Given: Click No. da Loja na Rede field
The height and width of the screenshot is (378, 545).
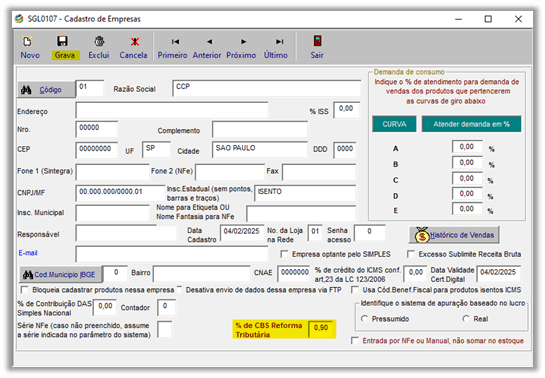Looking at the screenshot, I should 315,232.
